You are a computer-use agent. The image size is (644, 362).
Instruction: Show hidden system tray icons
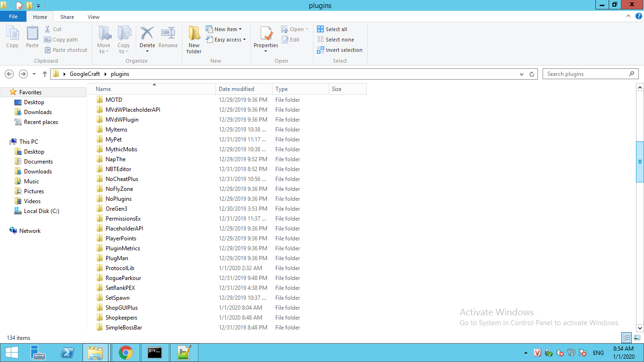[526, 353]
